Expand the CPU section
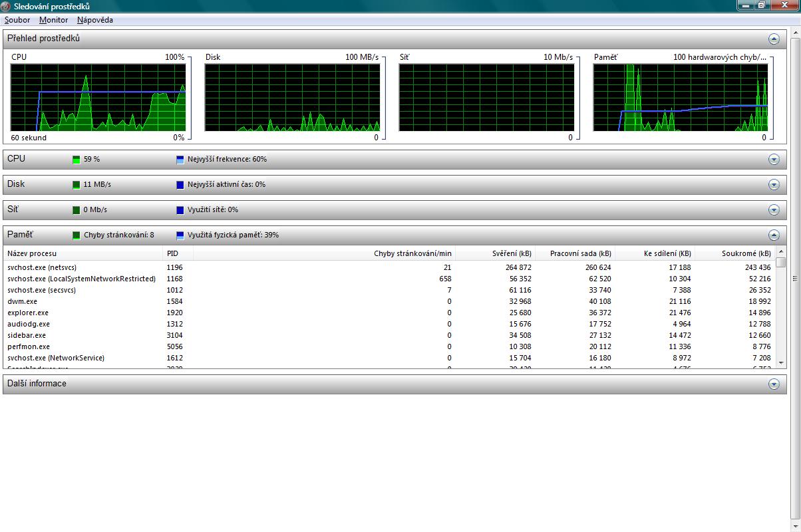 [x=774, y=159]
